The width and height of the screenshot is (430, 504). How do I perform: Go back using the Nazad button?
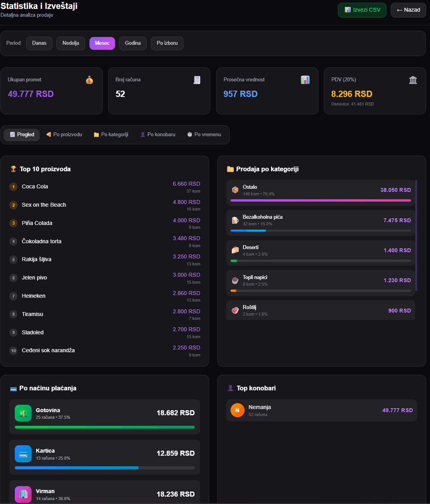pos(408,10)
